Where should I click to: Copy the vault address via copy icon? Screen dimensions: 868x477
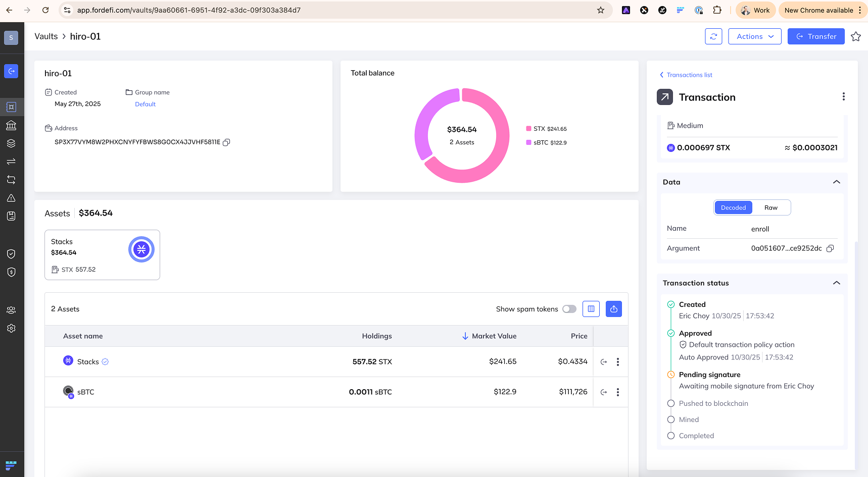click(226, 142)
